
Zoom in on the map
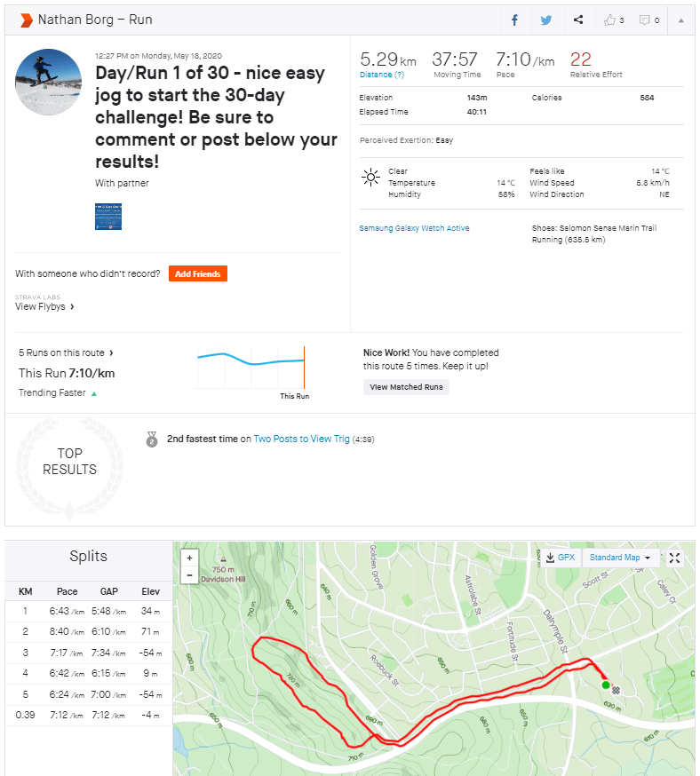tap(188, 558)
